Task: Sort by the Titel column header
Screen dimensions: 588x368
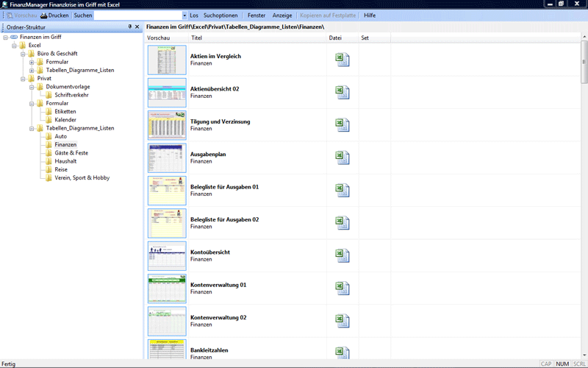Action: 257,38
